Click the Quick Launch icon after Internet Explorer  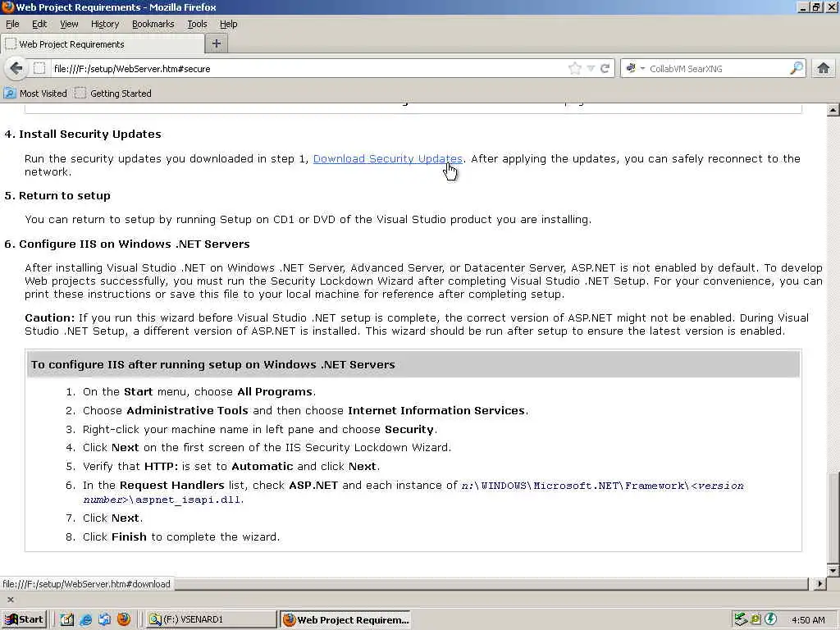[104, 619]
